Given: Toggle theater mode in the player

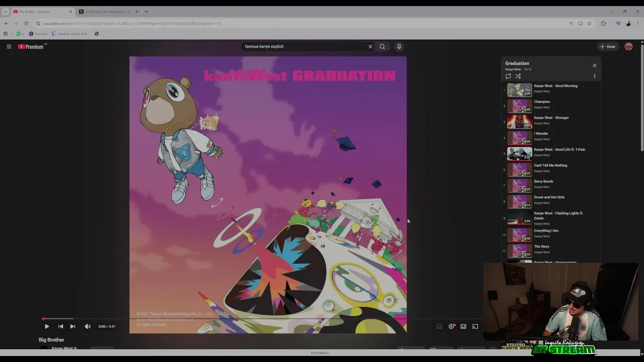Looking at the screenshot, I should (463, 326).
